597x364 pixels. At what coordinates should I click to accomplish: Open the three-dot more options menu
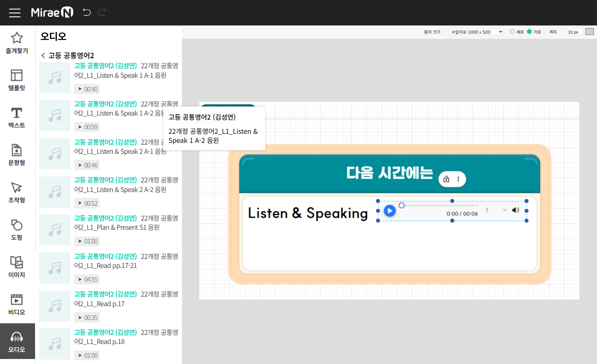(458, 179)
